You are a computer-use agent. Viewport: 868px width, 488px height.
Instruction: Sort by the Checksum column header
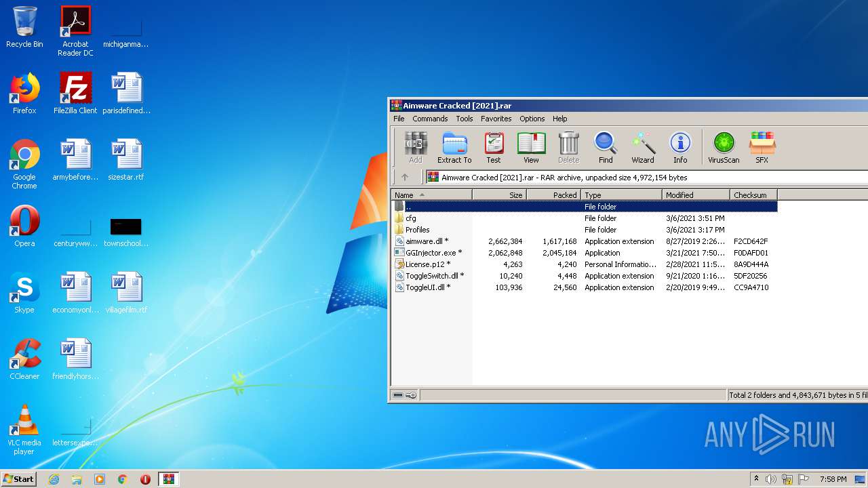(x=754, y=195)
